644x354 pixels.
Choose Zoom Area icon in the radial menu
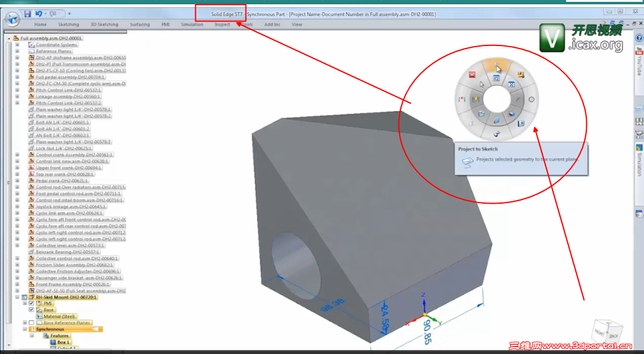497,78
